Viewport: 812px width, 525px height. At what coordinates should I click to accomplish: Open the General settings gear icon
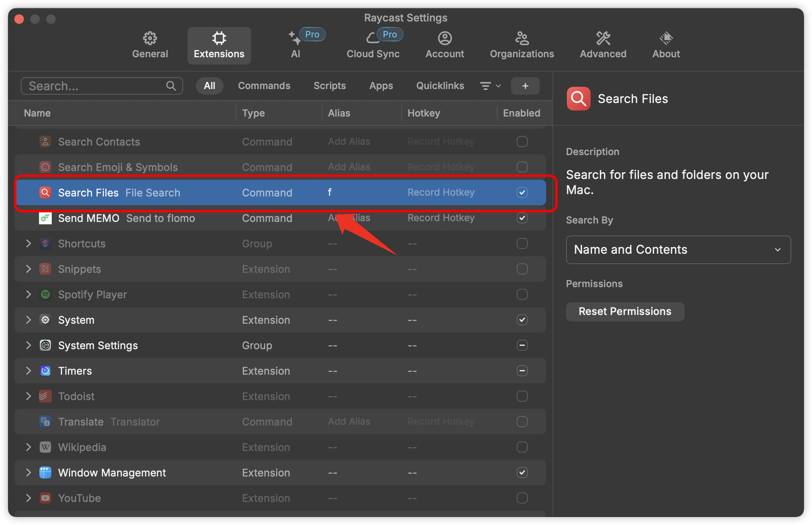[x=150, y=38]
